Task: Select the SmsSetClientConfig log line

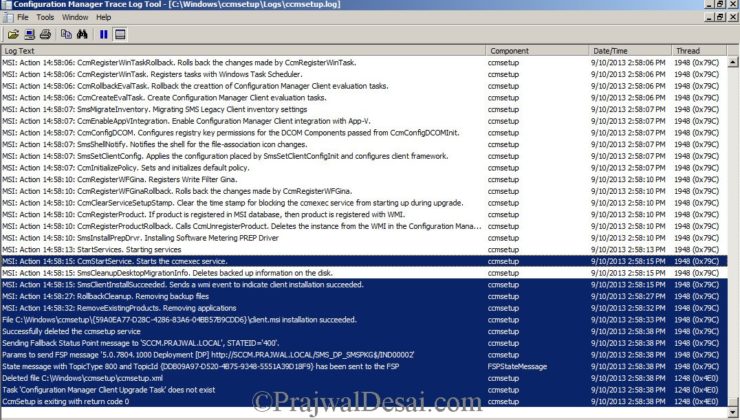Action: tap(363, 156)
